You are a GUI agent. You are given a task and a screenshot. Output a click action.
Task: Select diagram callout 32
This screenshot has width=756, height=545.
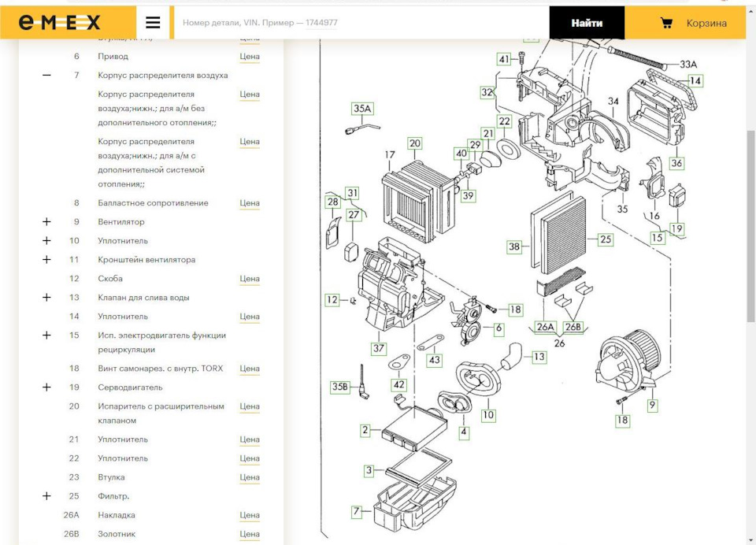487,92
